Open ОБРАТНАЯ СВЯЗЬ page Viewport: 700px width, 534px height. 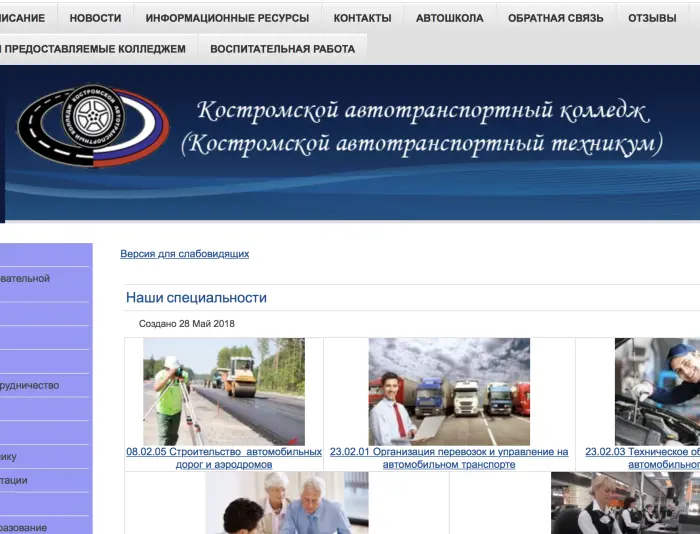[555, 18]
